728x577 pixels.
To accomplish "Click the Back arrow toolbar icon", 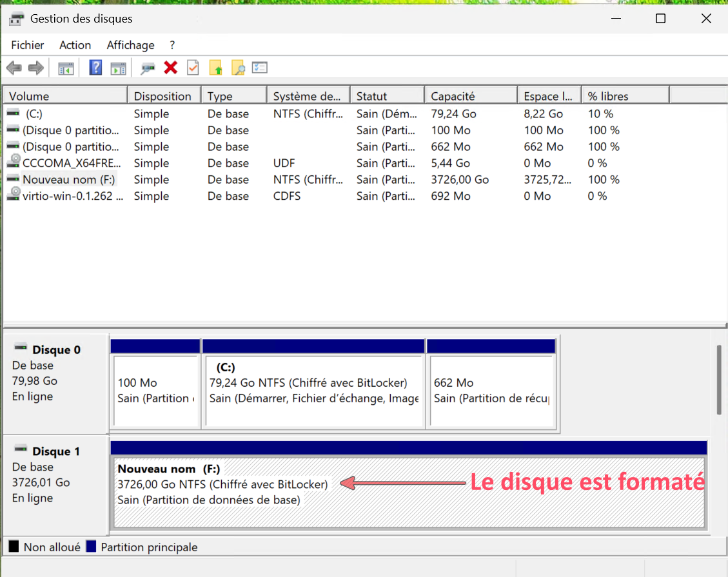I will (x=14, y=68).
